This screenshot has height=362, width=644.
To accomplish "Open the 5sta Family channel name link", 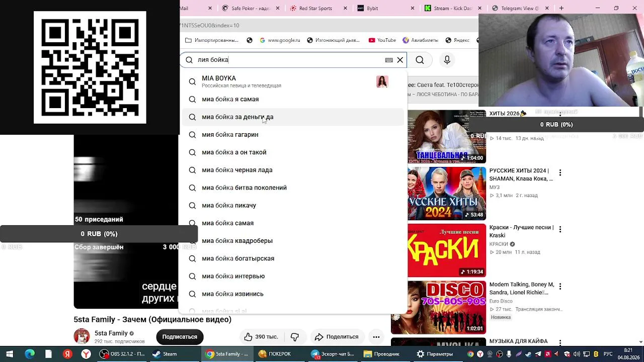I will (x=111, y=333).
